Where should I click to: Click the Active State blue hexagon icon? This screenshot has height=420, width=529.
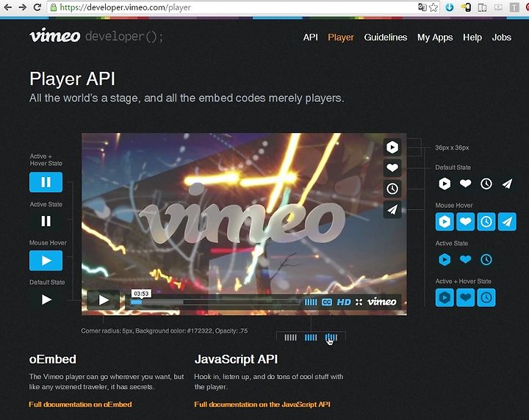(x=445, y=259)
